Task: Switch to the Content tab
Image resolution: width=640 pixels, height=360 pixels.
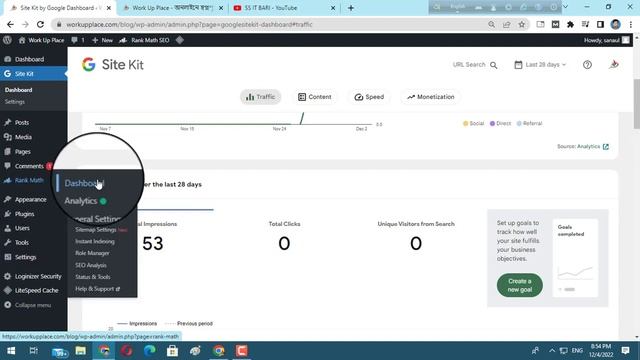Action: pyautogui.click(x=314, y=97)
